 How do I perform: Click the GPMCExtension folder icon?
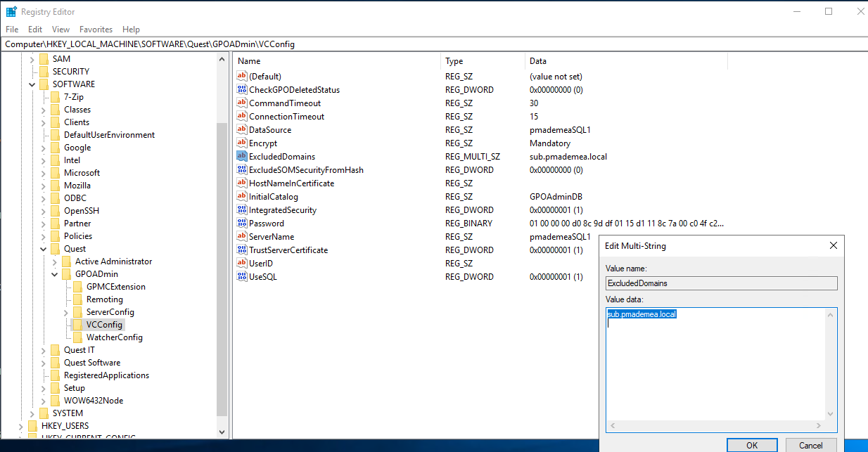(x=77, y=287)
